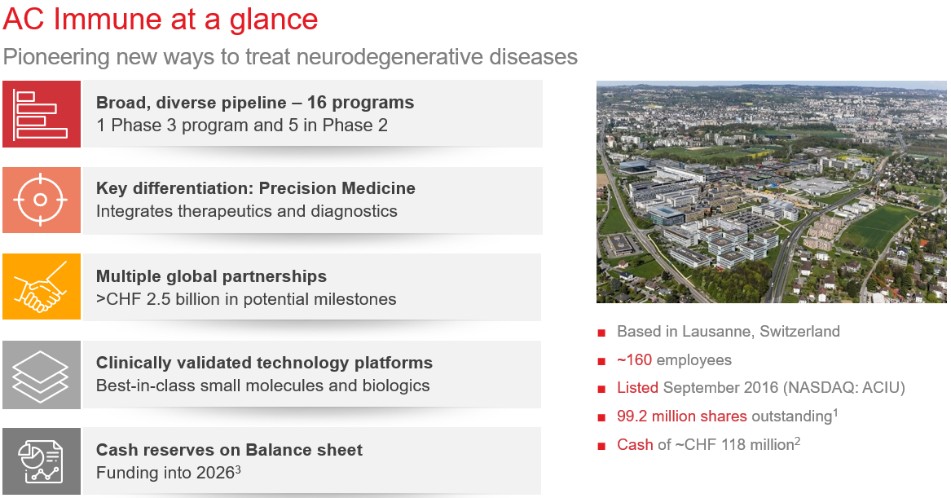
Task: Click the dark gray report chart icon
Action: (41, 461)
